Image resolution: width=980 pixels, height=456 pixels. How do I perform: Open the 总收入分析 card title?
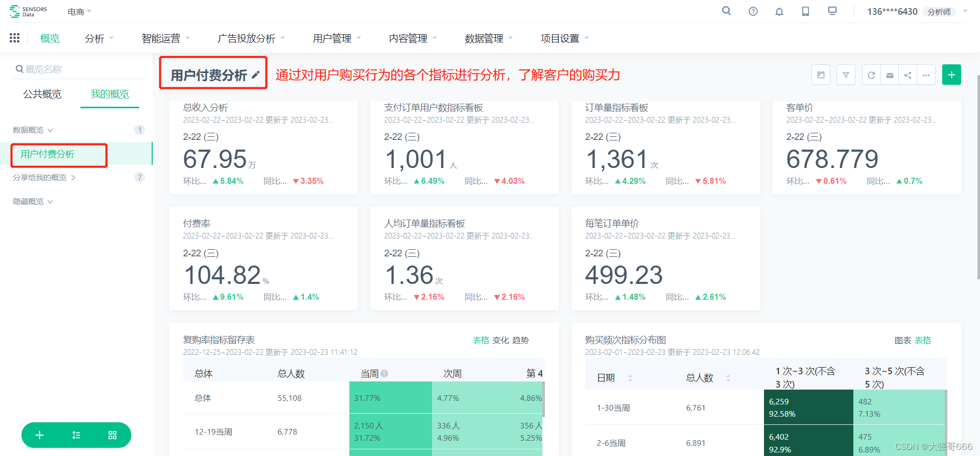[x=205, y=107]
